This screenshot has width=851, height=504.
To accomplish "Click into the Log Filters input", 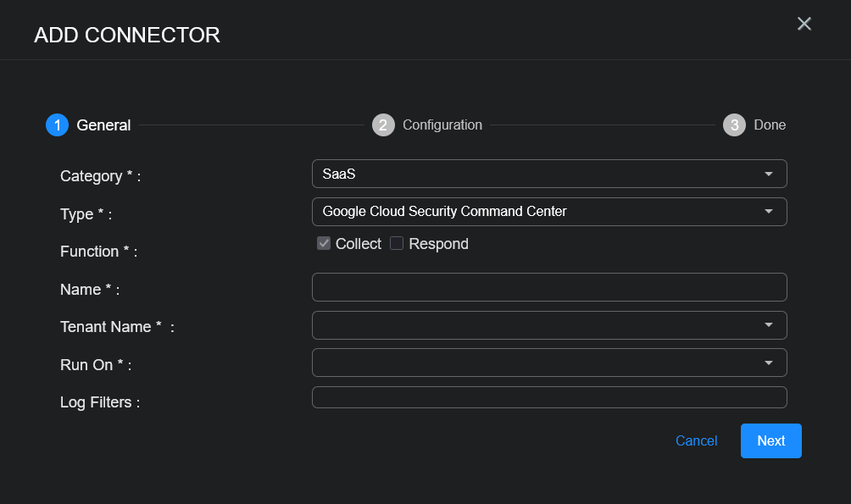I will (549, 397).
